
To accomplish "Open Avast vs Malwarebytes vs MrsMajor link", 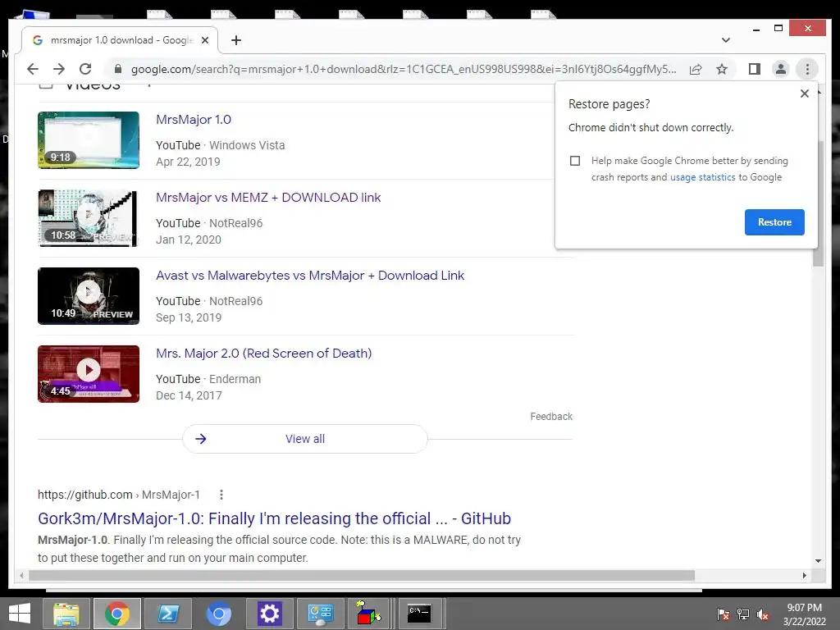I will (309, 276).
